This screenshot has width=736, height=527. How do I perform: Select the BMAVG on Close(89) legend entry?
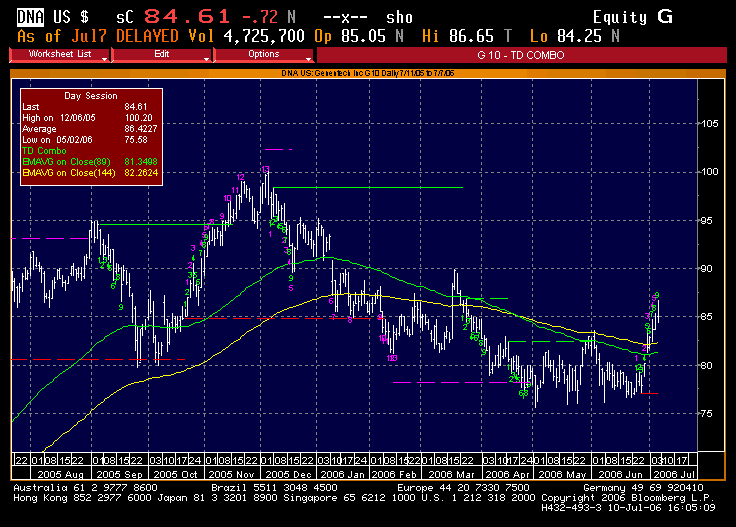(90, 162)
